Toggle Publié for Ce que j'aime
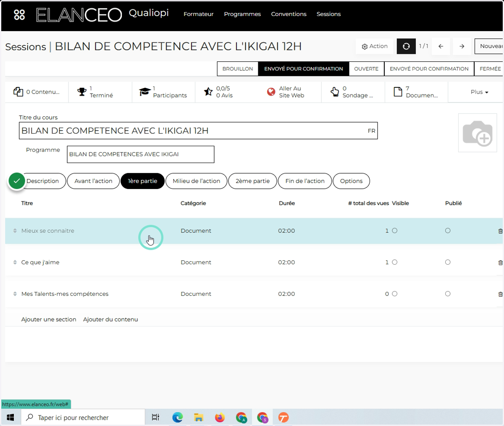 (448, 262)
